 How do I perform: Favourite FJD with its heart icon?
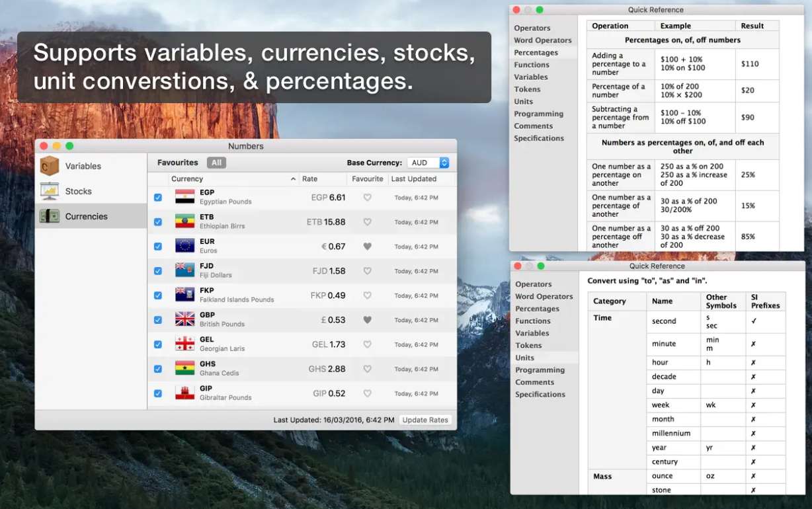368,271
